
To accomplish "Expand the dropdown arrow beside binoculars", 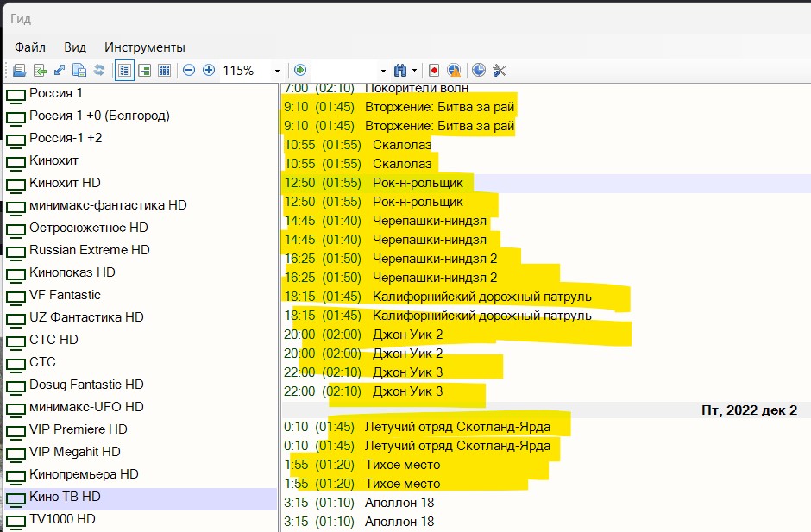I will point(414,71).
